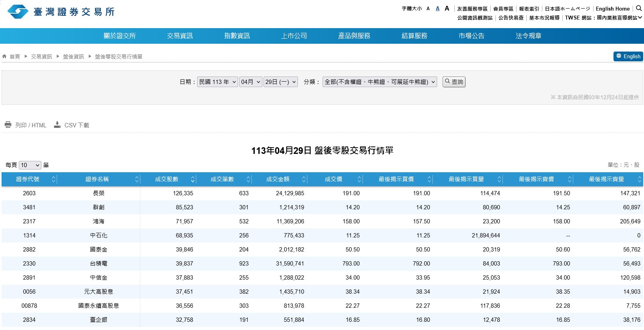The width and height of the screenshot is (644, 330).
Task: Sort by 最後揭示買價 column arrows
Action: click(429, 179)
